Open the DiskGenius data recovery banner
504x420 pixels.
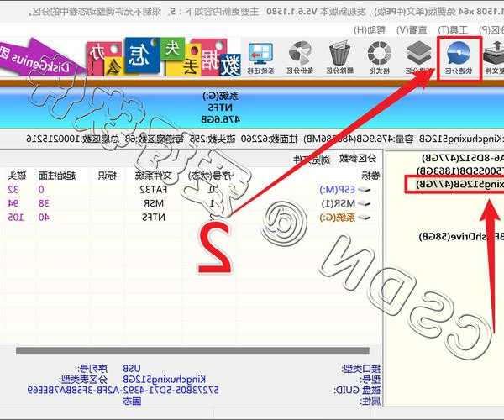coord(120,58)
